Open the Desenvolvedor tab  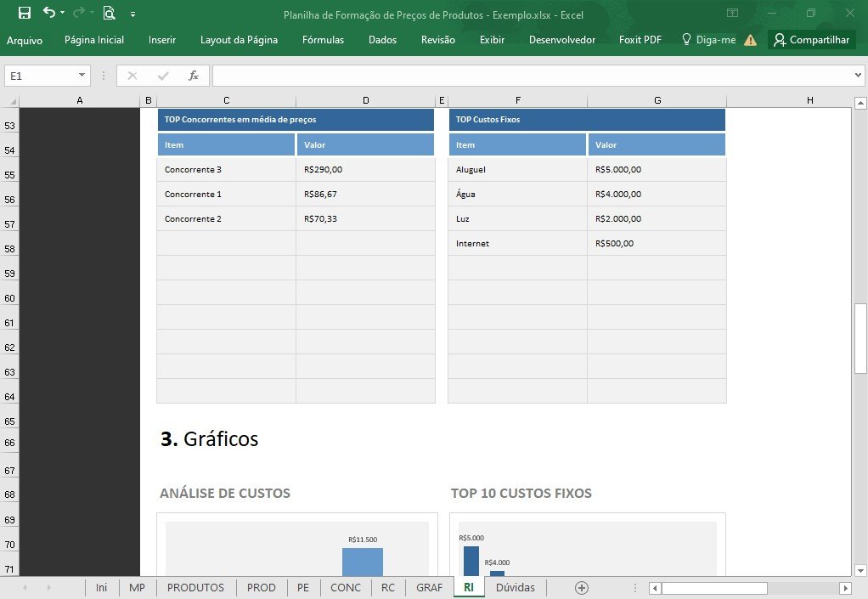[x=562, y=40]
